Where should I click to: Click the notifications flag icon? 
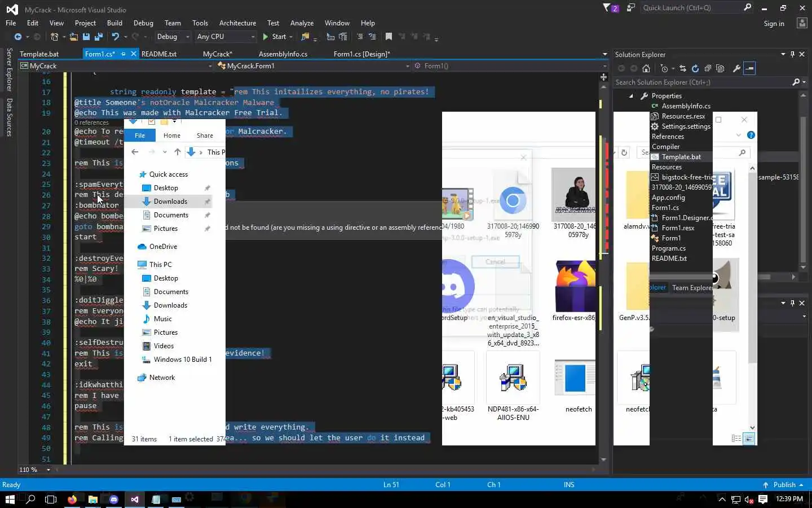click(611, 8)
